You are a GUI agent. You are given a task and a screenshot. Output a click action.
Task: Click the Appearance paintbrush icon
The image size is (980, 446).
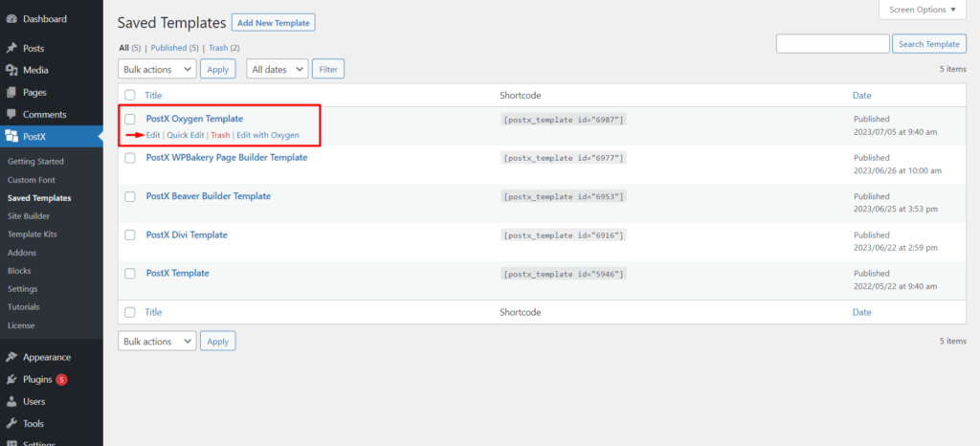(11, 357)
